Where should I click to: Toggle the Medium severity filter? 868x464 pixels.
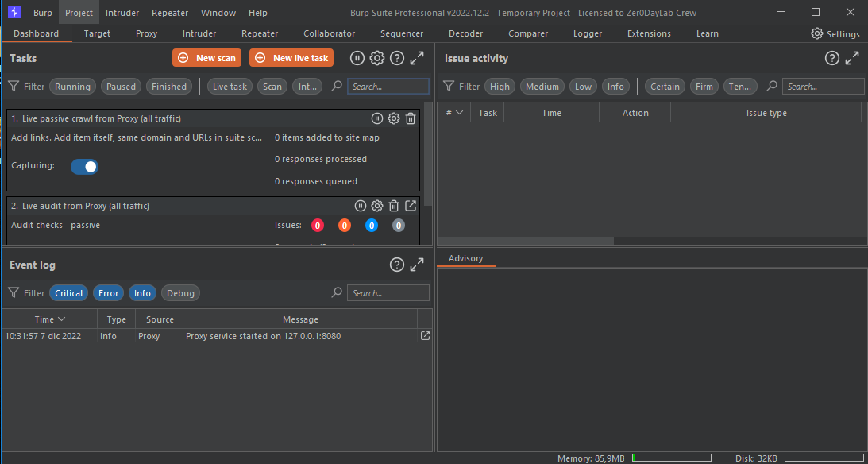click(542, 87)
